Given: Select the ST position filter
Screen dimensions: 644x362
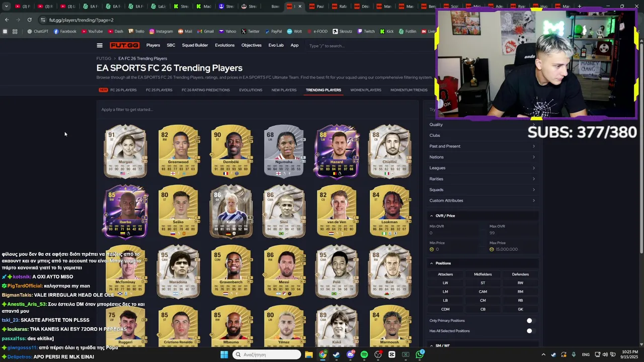Looking at the screenshot, I should 483,283.
